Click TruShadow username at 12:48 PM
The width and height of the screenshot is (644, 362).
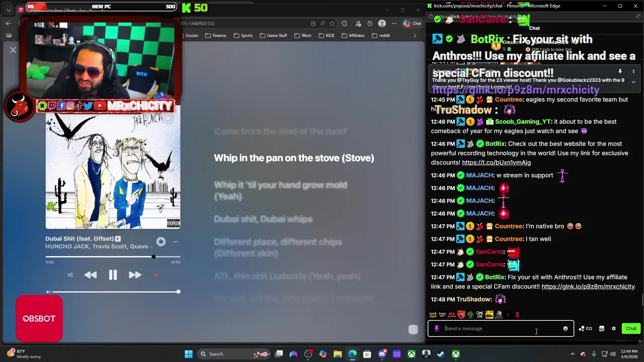click(x=473, y=299)
